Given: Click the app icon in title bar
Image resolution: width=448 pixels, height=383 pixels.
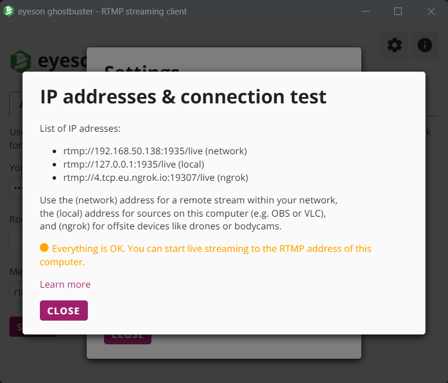Looking at the screenshot, I should point(8,11).
